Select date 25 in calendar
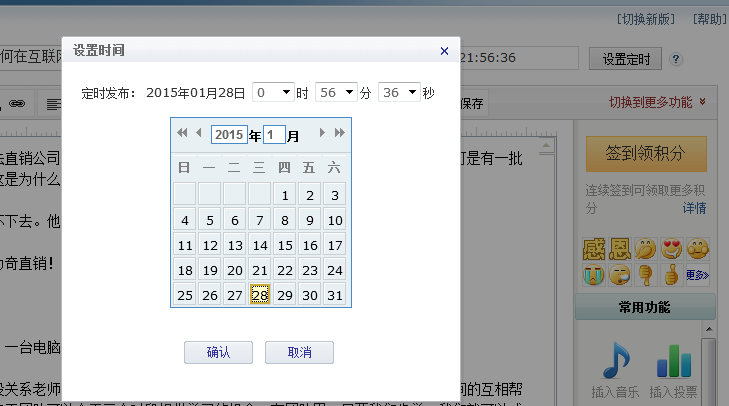Screen dimensions: 729x406 [x=185, y=295]
